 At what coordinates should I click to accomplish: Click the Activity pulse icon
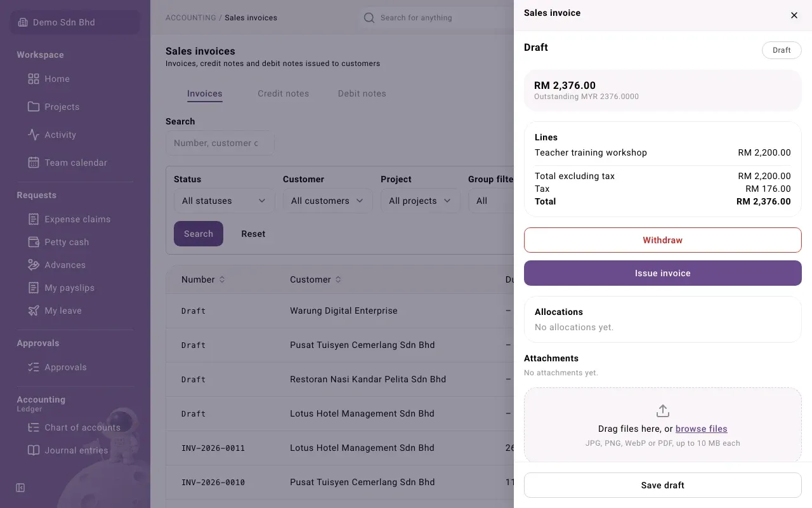34,135
